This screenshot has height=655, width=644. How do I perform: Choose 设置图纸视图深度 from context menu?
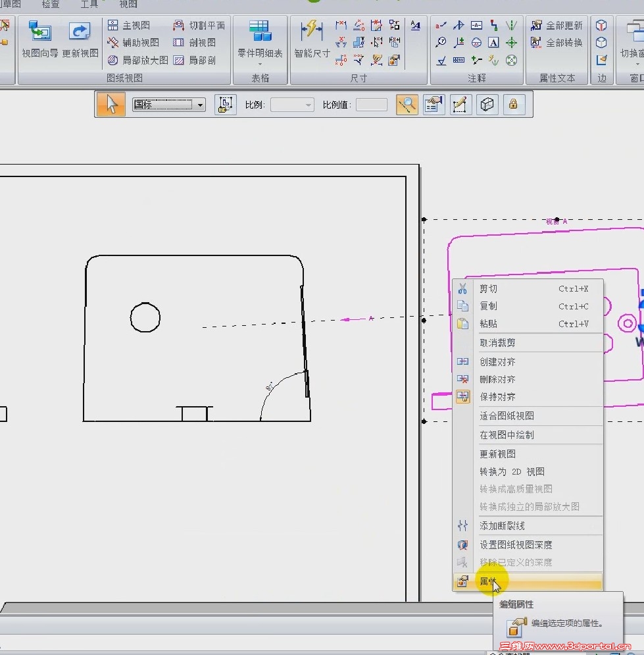click(x=528, y=545)
